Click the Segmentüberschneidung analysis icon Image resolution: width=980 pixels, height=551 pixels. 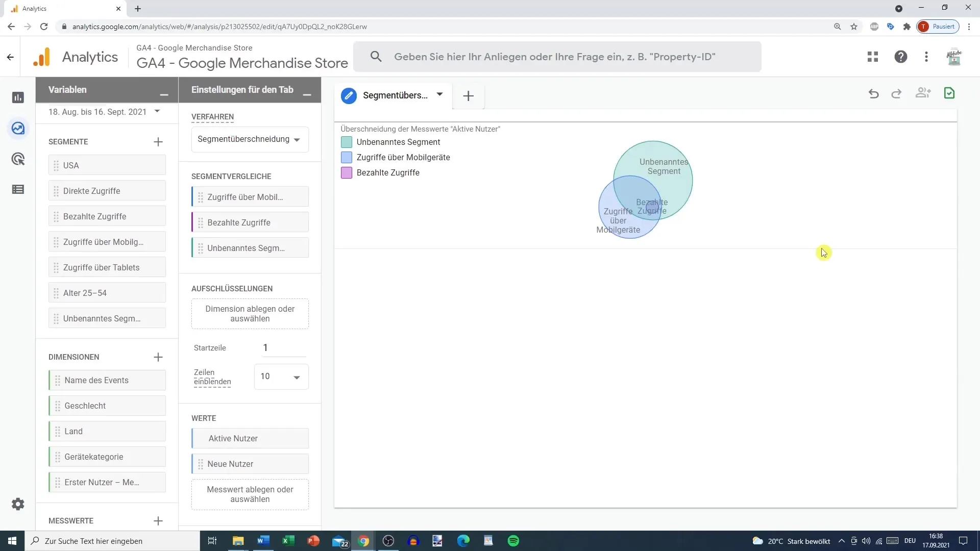349,95
